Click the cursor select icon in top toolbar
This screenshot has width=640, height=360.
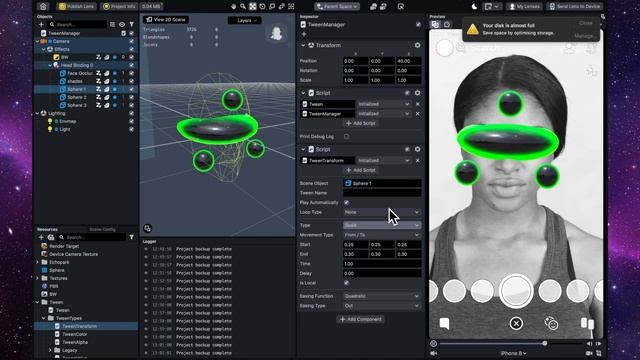point(401,6)
